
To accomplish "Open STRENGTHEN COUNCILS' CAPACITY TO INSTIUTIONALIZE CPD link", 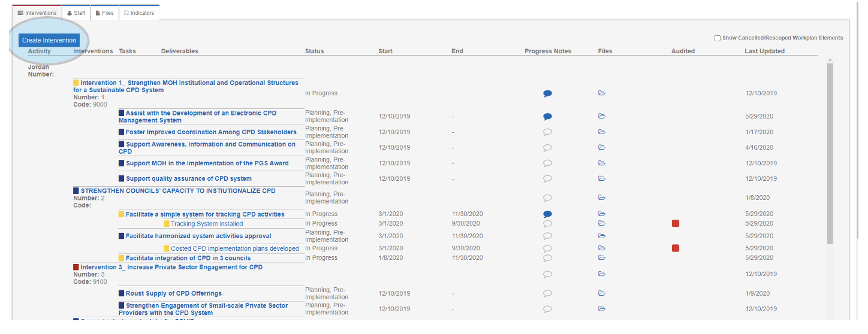I will 178,191.
